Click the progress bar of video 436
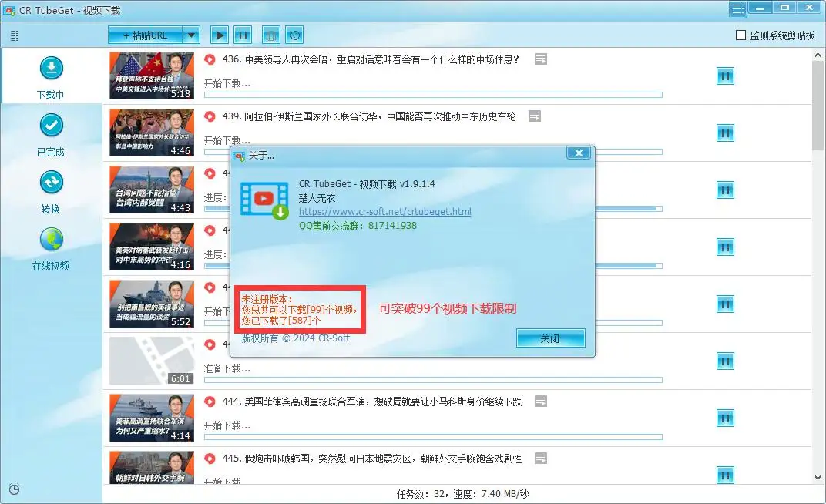 433,96
